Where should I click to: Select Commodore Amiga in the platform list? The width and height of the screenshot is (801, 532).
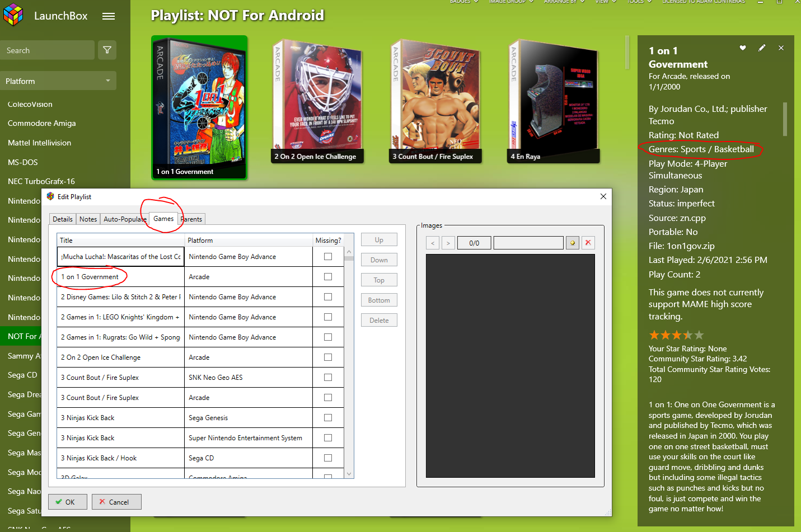(x=42, y=123)
